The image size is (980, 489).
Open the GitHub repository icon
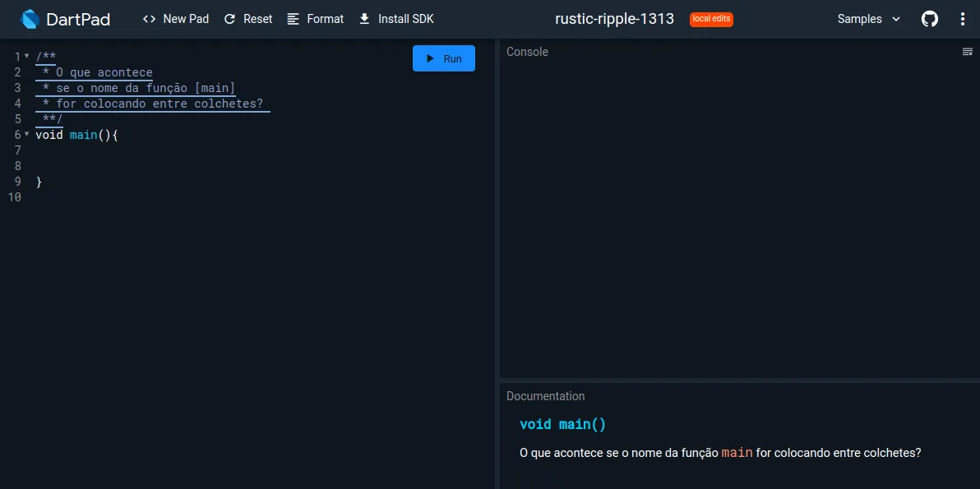(930, 19)
